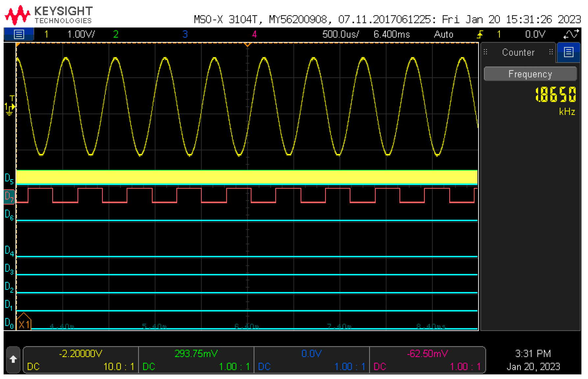Open the Auto trigger mode setting
The width and height of the screenshot is (588, 379).
click(443, 34)
